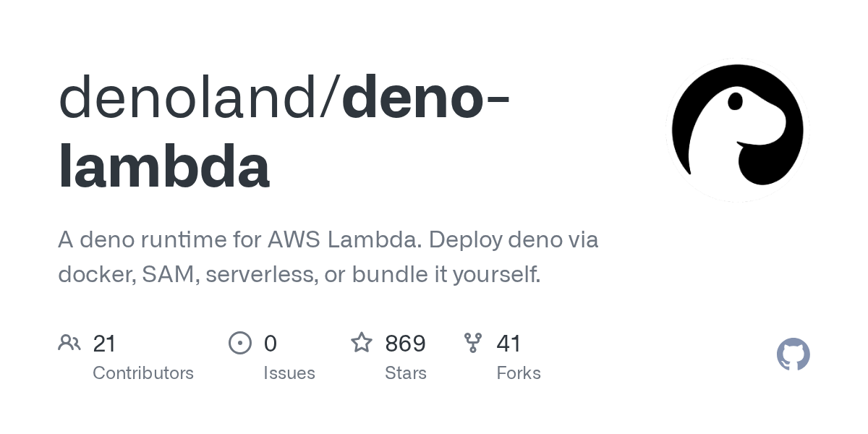
Task: Click the 41 forks count
Action: [x=509, y=344]
